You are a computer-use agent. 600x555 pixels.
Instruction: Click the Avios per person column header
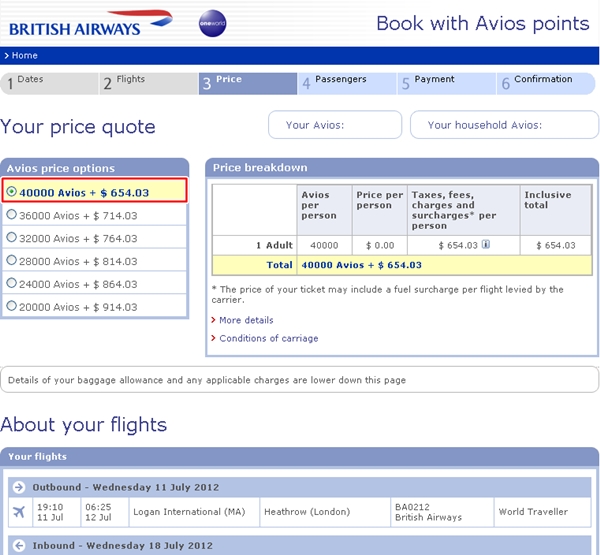coord(324,210)
